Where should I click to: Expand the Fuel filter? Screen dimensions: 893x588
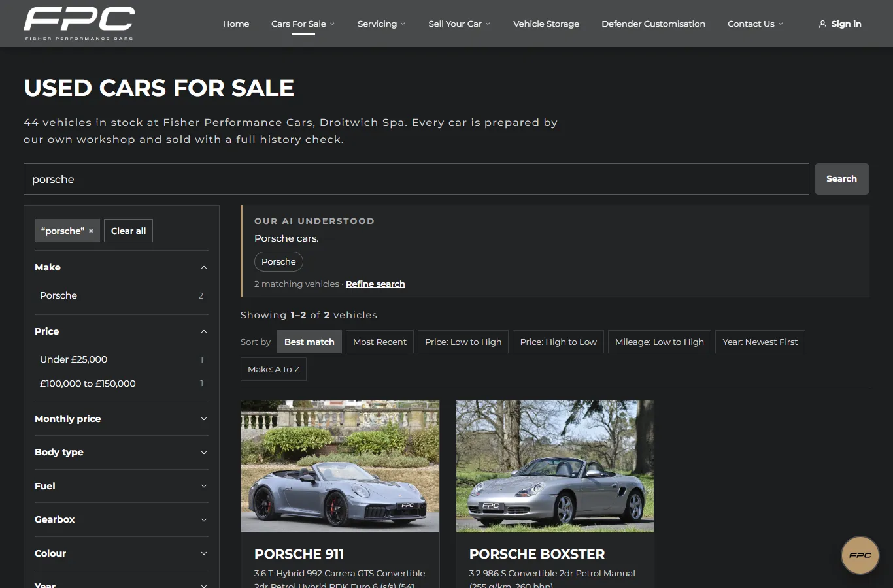(x=121, y=486)
